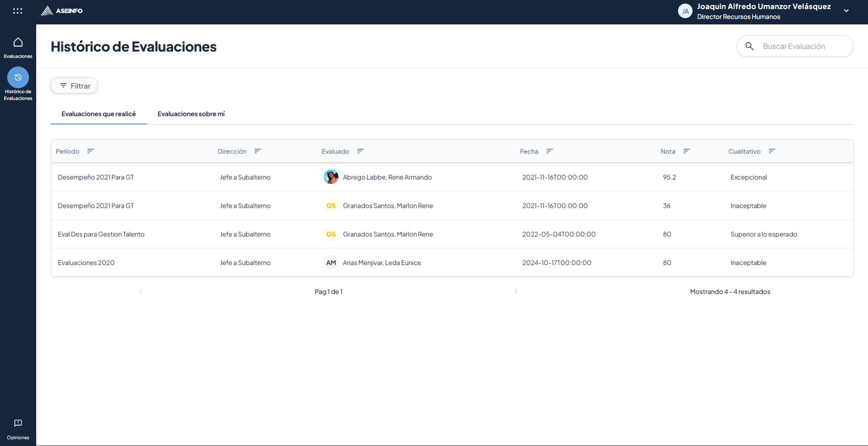
Task: Go to next page arrow
Action: (x=516, y=291)
